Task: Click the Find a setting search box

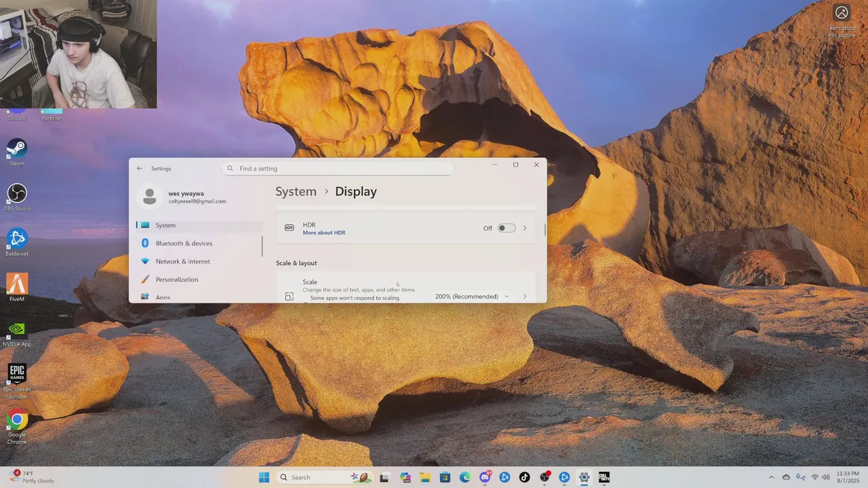Action: 338,169
